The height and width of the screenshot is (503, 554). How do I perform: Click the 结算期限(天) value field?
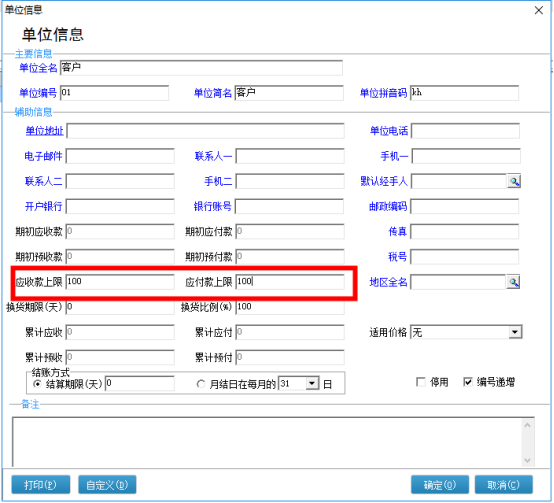coord(140,384)
